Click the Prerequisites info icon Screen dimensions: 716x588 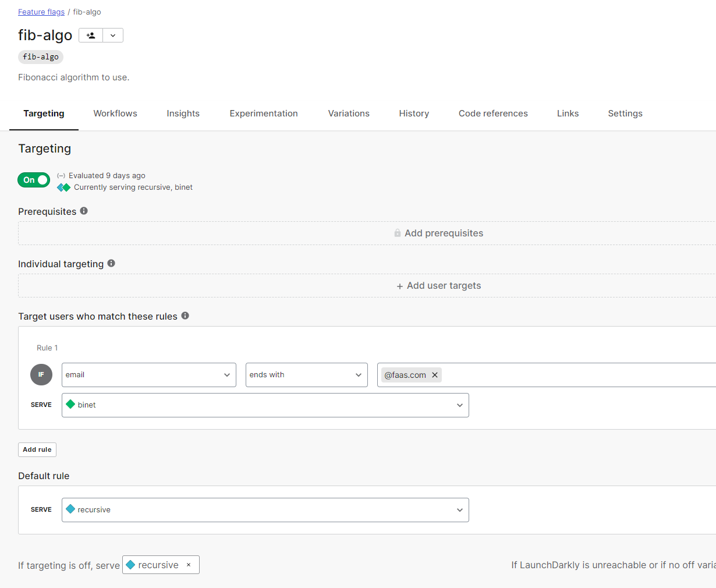pyautogui.click(x=84, y=211)
